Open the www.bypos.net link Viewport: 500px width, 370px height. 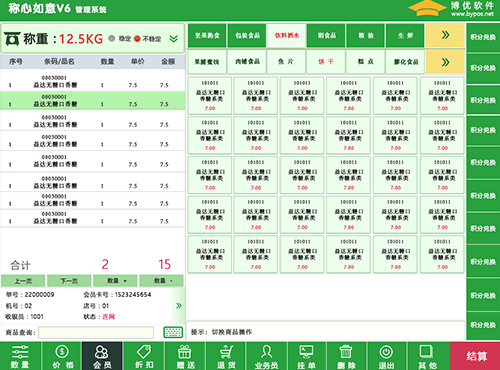point(472,14)
